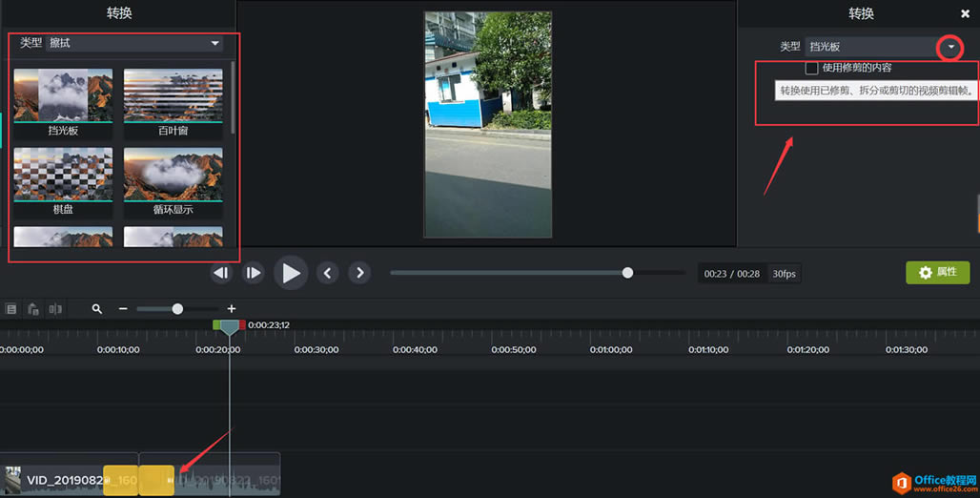
Task: Step back one frame in preview
Action: click(220, 273)
